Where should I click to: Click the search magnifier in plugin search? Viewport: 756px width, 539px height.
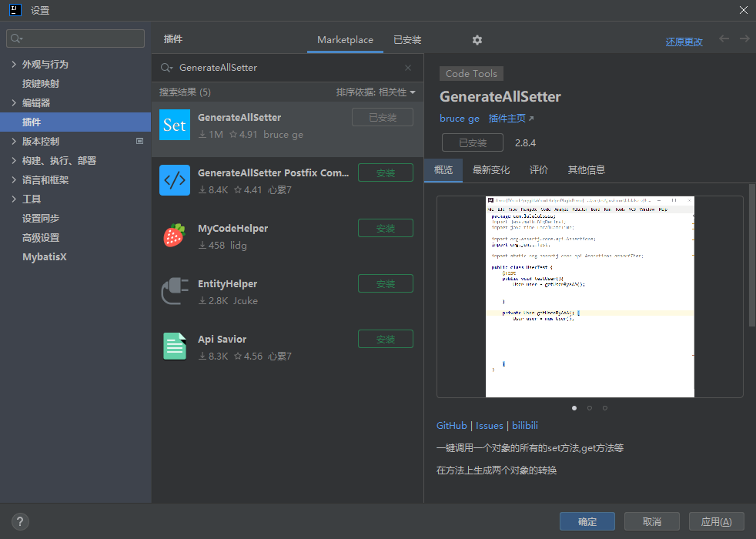(166, 68)
